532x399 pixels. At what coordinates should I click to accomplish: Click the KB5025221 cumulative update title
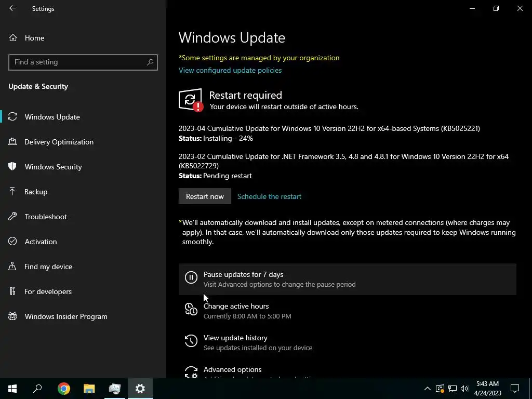[x=329, y=128]
